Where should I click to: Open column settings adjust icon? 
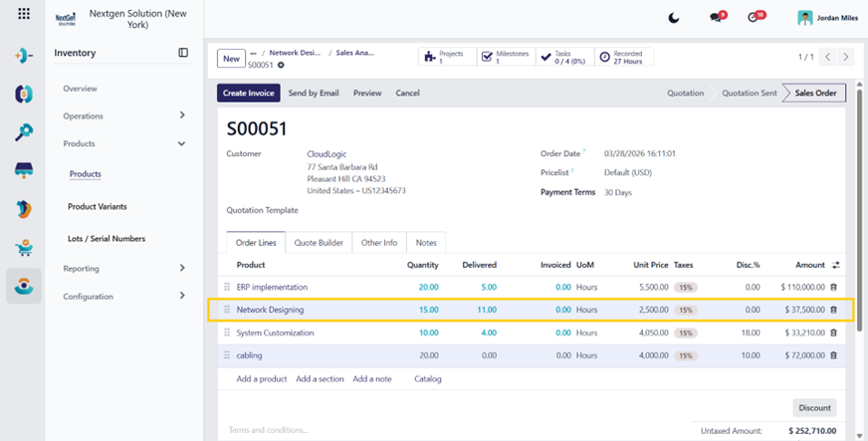point(836,265)
